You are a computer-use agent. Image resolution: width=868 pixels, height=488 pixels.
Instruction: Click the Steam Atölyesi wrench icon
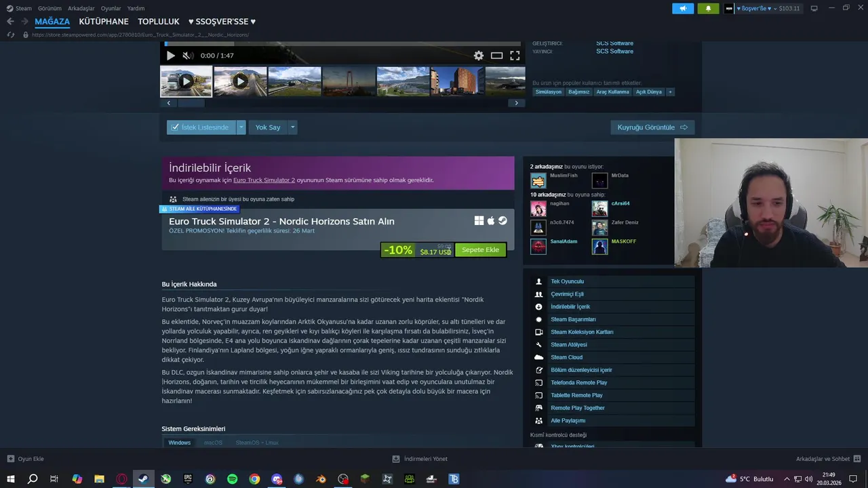(538, 345)
